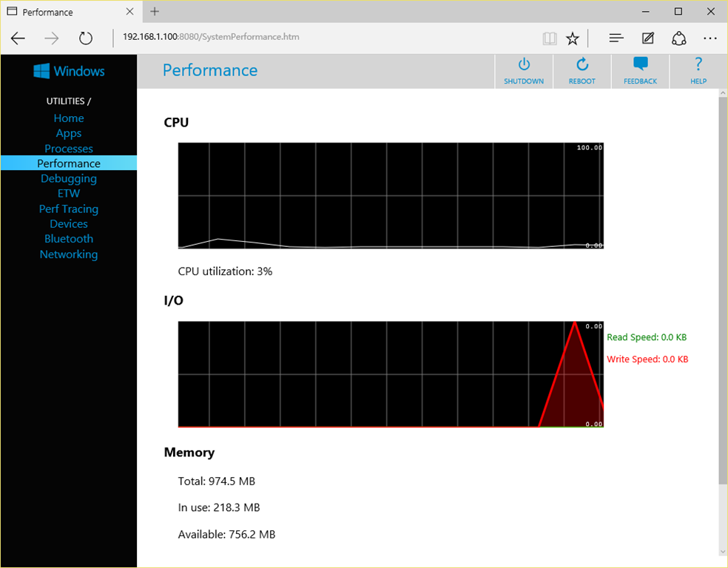Click Available: 756.2 MB text
Viewport: 728px width, 568px height.
[x=226, y=535]
